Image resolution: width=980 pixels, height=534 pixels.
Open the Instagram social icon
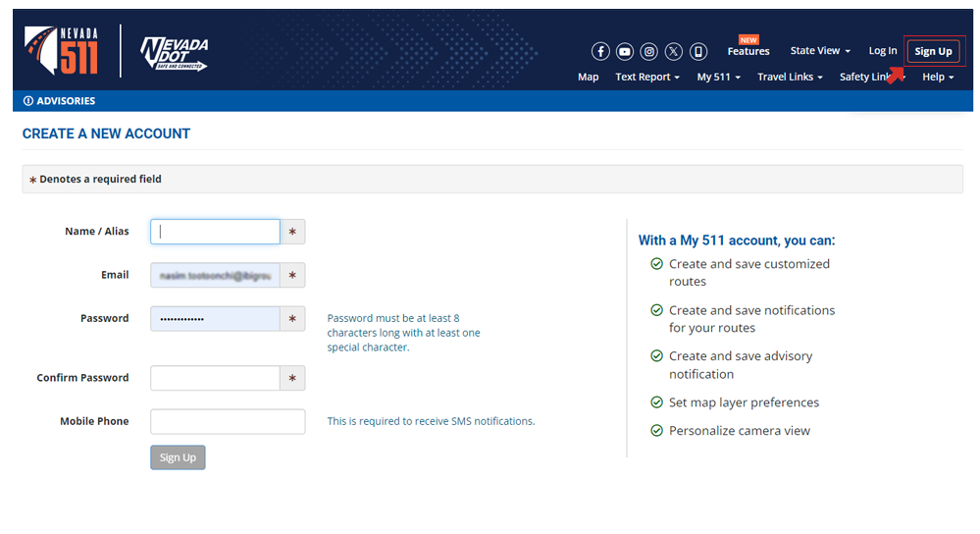click(649, 52)
